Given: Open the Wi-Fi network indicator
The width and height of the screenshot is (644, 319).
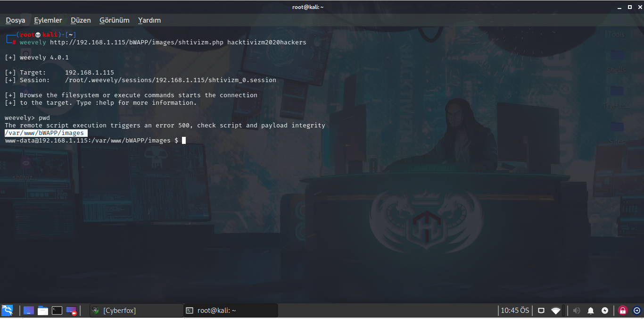Looking at the screenshot, I should (x=556, y=311).
